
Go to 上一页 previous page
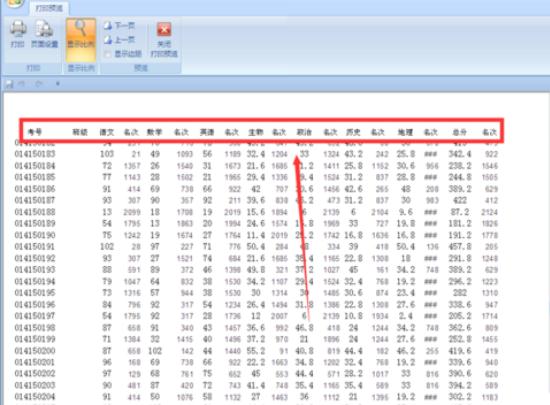pyautogui.click(x=120, y=40)
